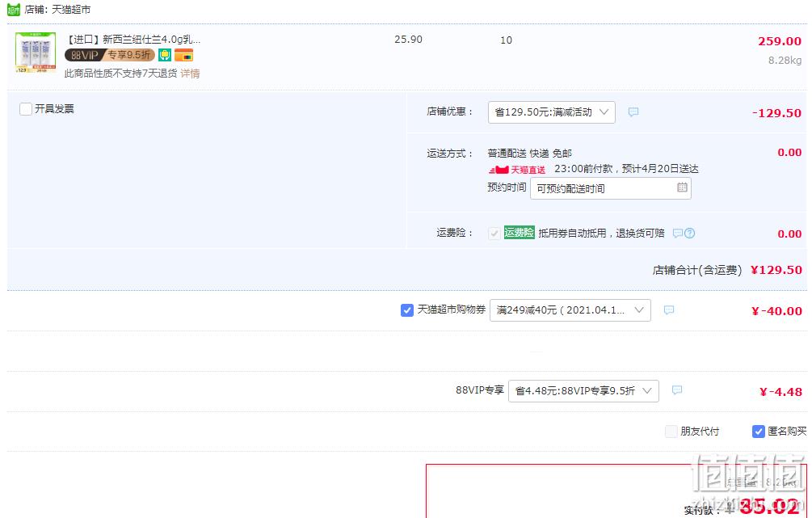This screenshot has width=812, height=518.
Task: Click the 天猫直送 delivery badge
Action: click(517, 170)
